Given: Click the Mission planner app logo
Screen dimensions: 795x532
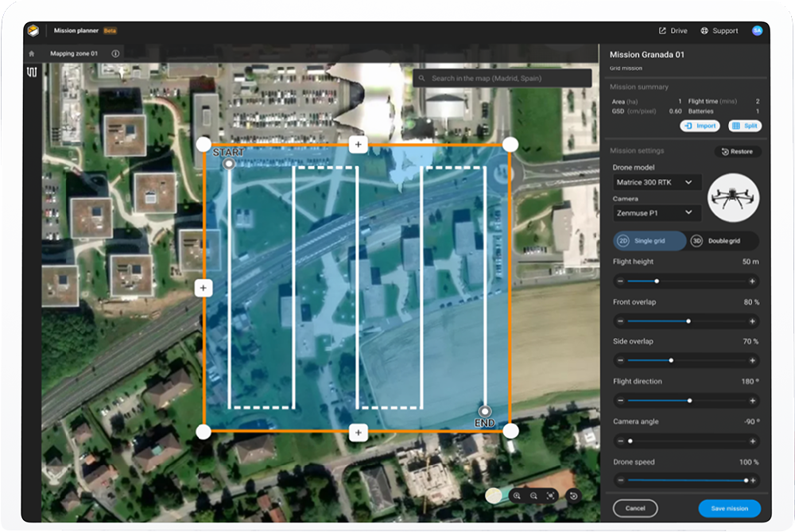Looking at the screenshot, I should [x=33, y=30].
